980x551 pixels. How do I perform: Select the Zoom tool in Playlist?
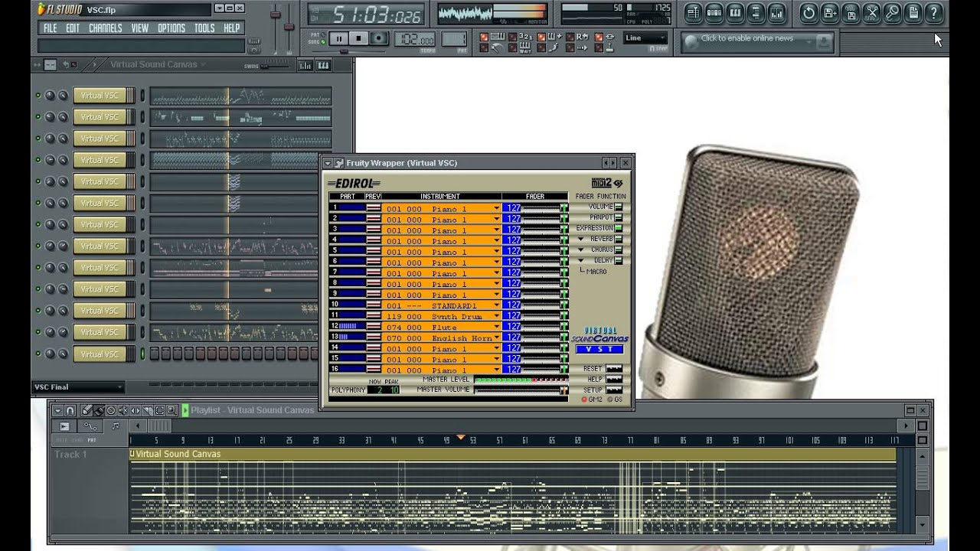pyautogui.click(x=171, y=410)
